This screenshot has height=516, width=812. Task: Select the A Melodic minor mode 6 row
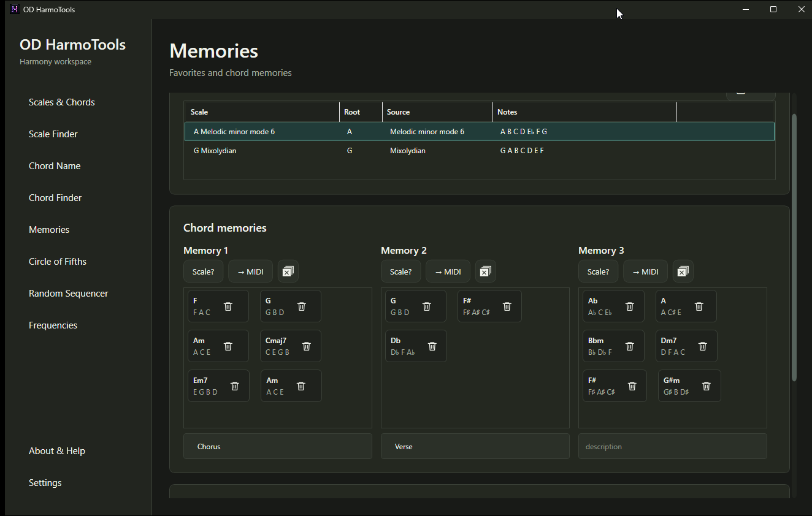pyautogui.click(x=480, y=132)
